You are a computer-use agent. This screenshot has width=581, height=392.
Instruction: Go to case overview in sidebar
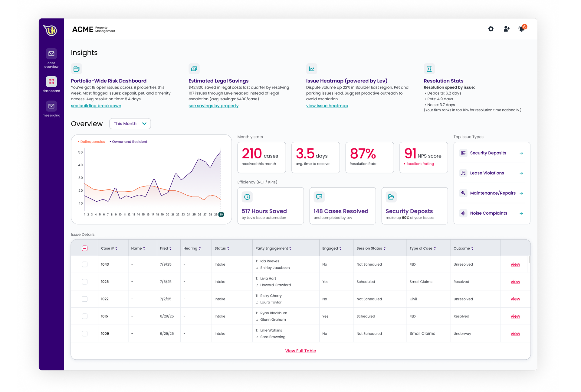coord(51,58)
